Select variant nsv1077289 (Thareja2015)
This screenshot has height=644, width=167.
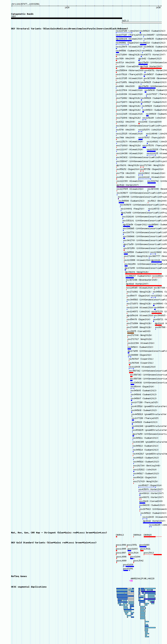(x=145, y=418)
